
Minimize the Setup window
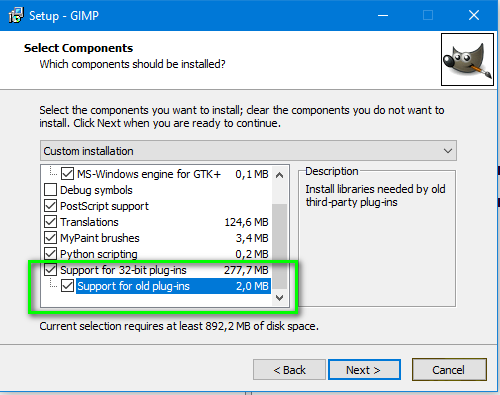(383, 15)
